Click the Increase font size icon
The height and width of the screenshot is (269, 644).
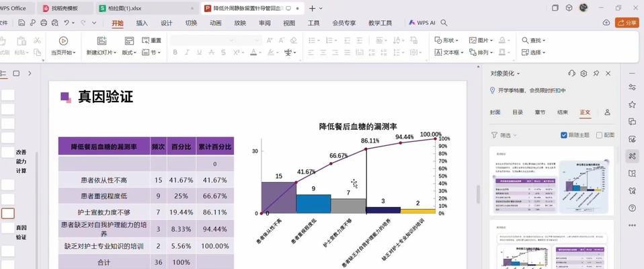click(270, 40)
